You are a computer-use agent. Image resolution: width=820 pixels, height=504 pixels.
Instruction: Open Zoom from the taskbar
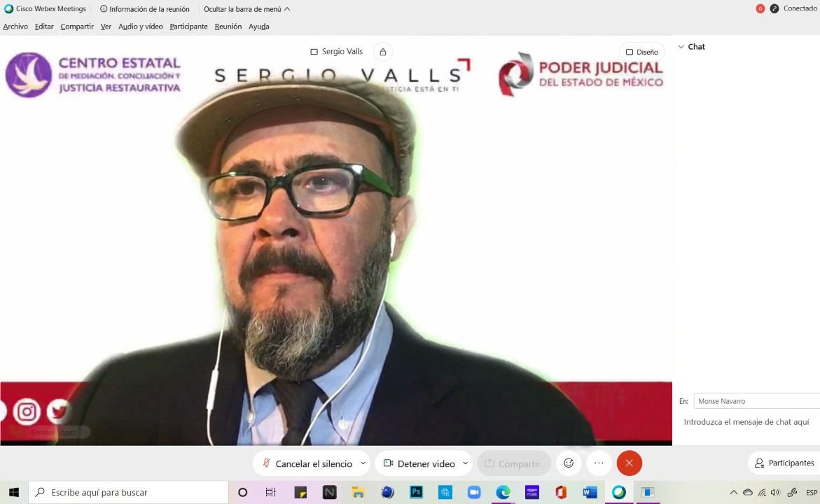[474, 492]
